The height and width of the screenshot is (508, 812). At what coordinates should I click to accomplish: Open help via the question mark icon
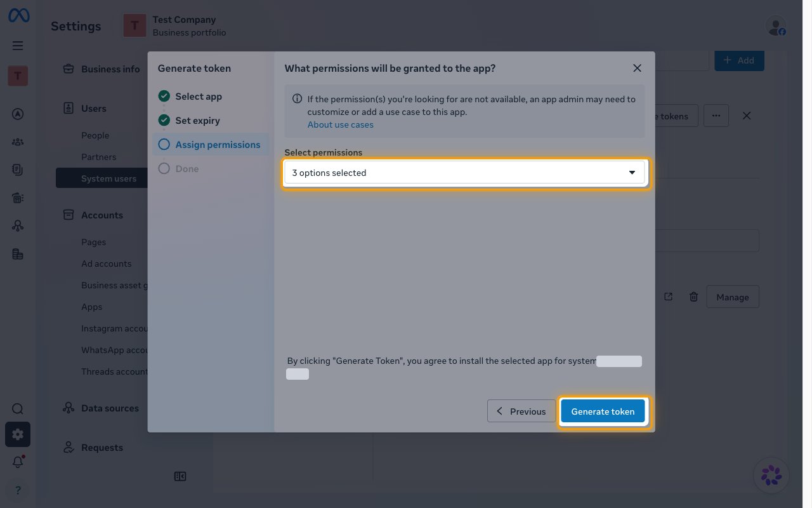pos(18,490)
